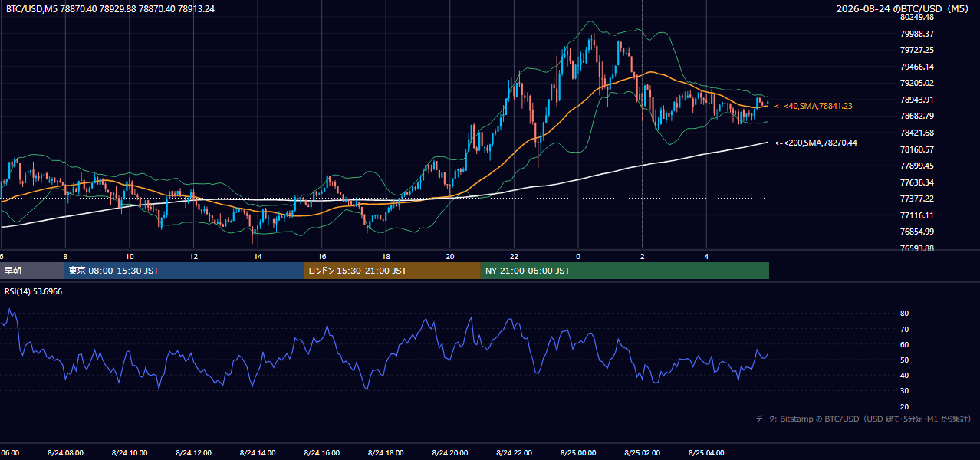
Task: Click RSI scale value 60
Action: 904,344
